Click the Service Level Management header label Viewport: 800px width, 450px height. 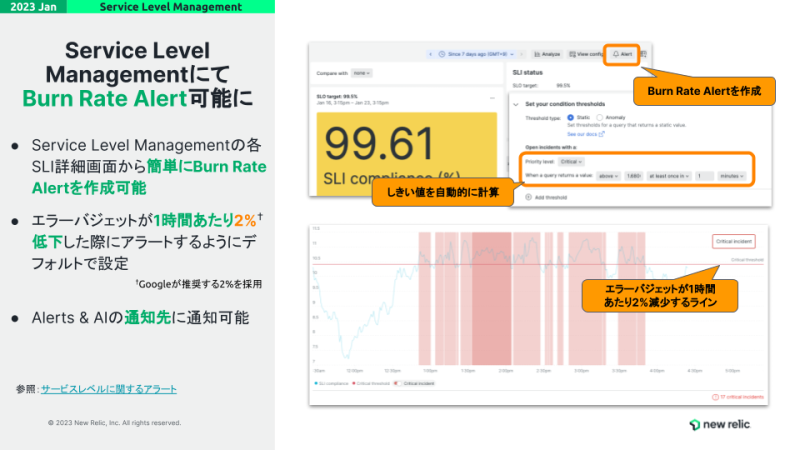tap(170, 7)
